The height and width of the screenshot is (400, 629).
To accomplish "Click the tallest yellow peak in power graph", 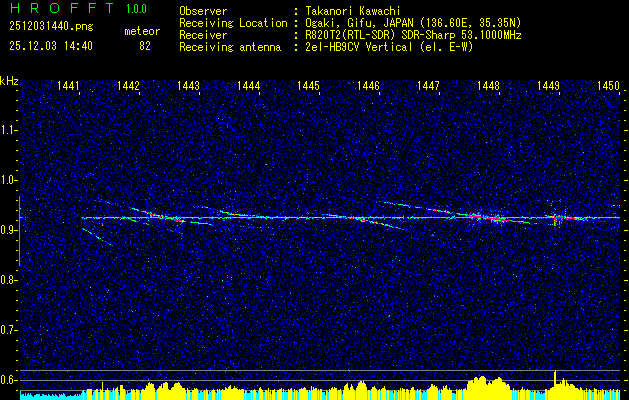I will (555, 376).
